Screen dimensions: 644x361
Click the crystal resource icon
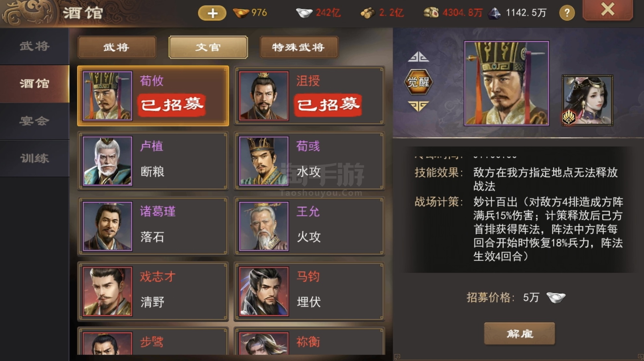494,13
